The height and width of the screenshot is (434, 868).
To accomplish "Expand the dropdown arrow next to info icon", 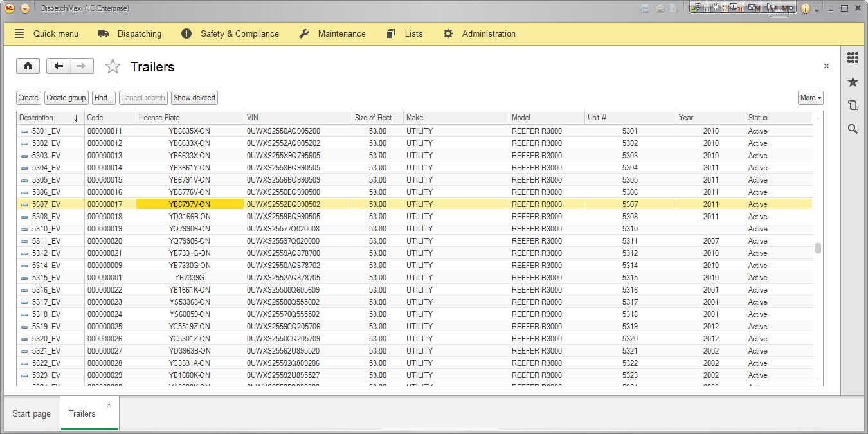I will (x=817, y=10).
